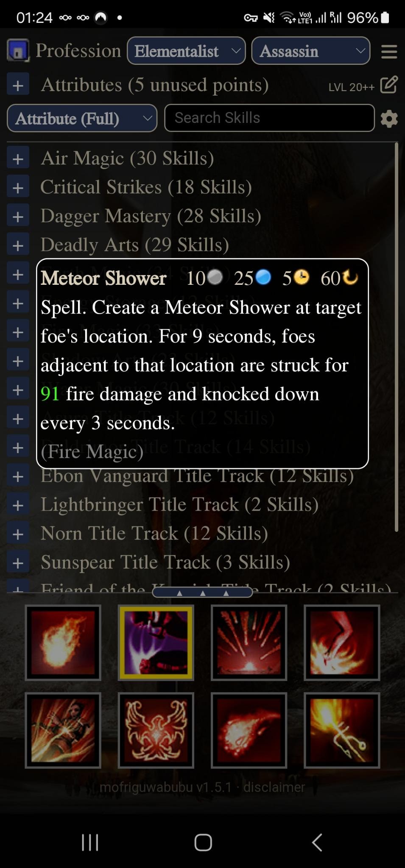Open the disclaimer link in footer
405x868 pixels.
click(x=274, y=787)
